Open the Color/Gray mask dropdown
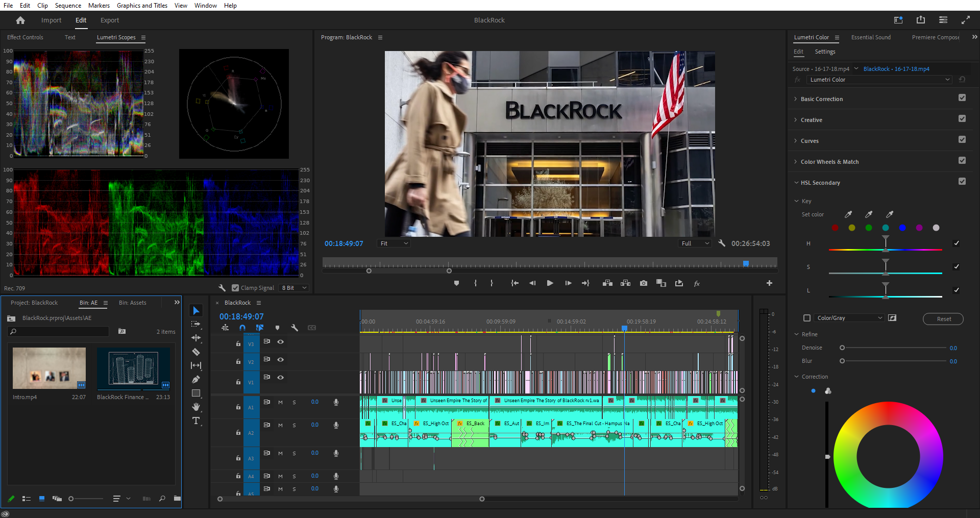The image size is (980, 518). (849, 318)
